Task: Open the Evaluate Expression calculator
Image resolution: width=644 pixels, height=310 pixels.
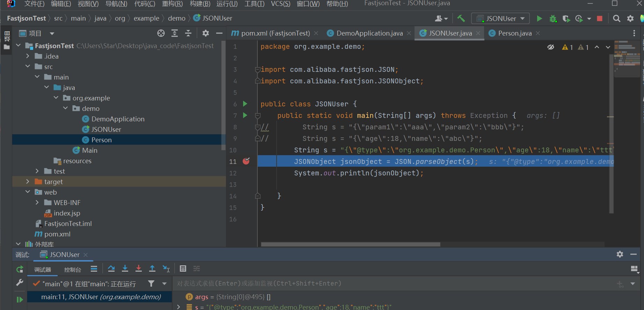Action: tap(183, 269)
